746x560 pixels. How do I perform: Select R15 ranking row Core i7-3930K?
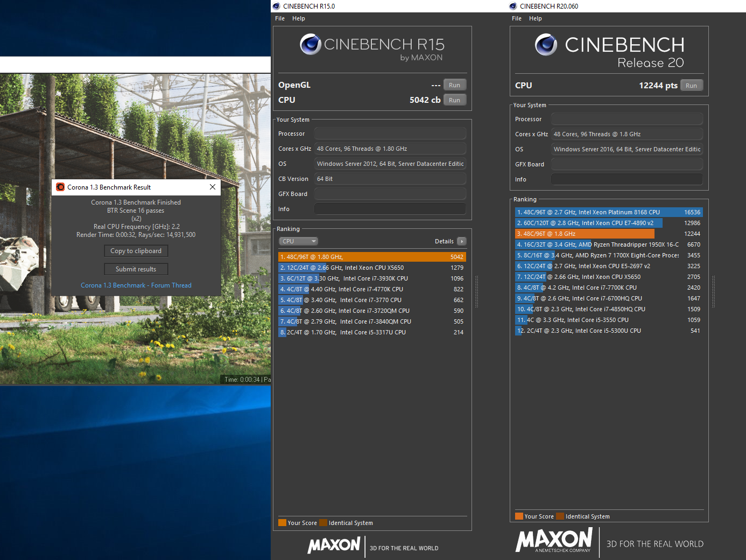coord(372,278)
